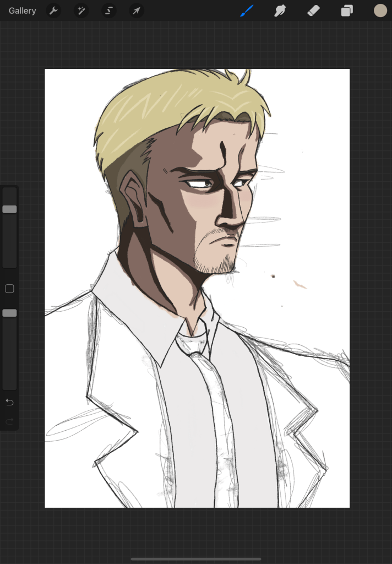The height and width of the screenshot is (564, 392).
Task: Click the brush size slider handle
Action: click(10, 209)
